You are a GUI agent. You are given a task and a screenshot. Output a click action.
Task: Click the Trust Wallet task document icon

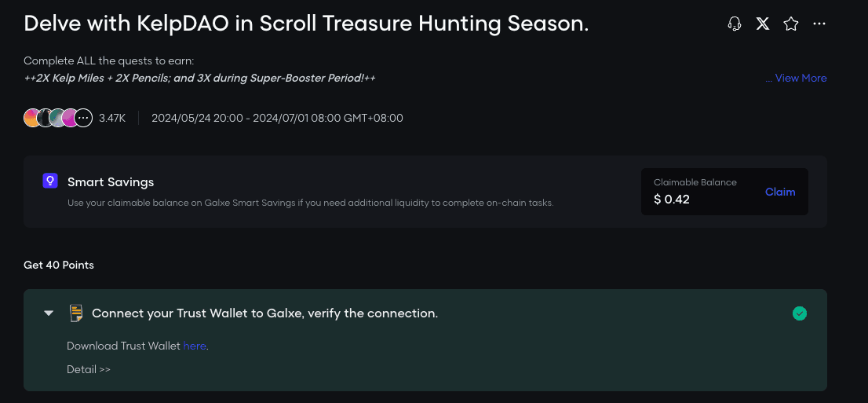pos(76,313)
